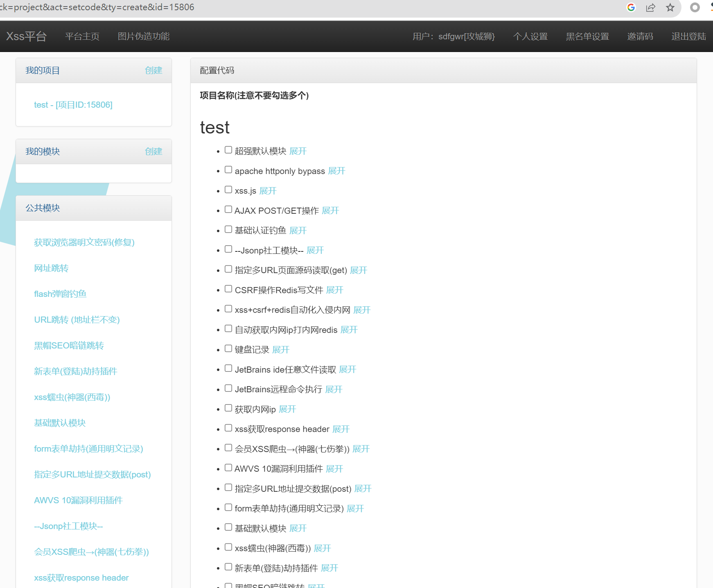Image resolution: width=713 pixels, height=588 pixels.
Task: Open 新表单(登陆)劫持插件 sidebar link
Action: coord(76,371)
